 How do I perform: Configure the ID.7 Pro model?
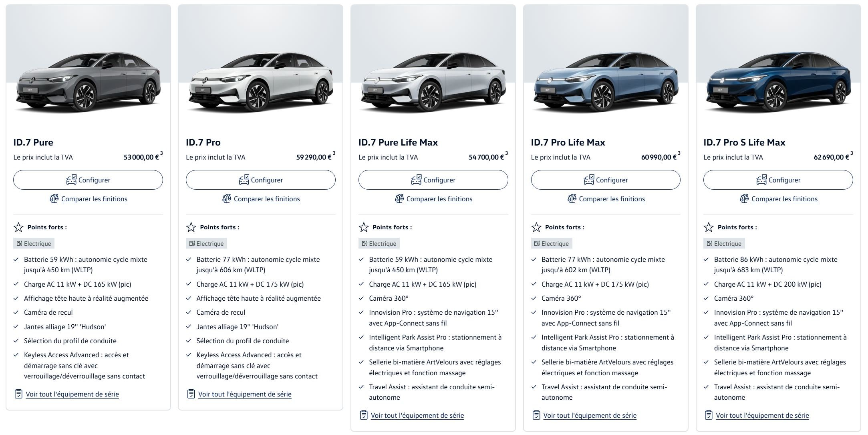[260, 180]
